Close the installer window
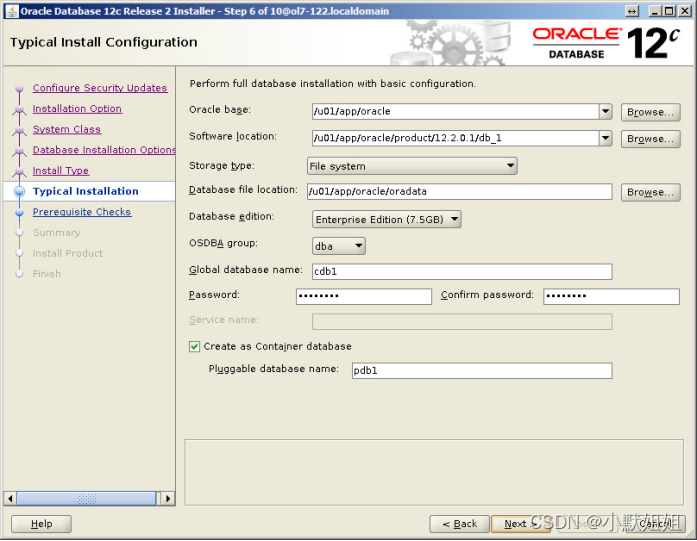697x541 pixels. pyautogui.click(x=685, y=11)
